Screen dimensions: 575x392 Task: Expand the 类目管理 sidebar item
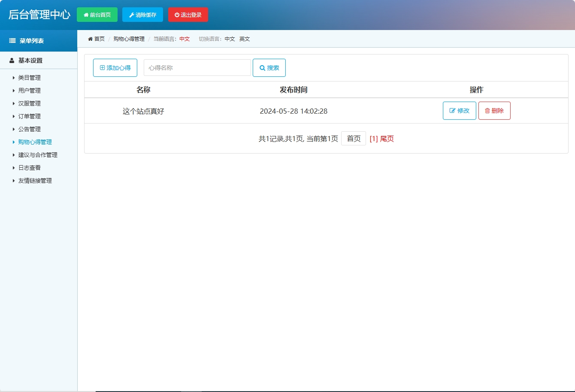[x=29, y=78]
